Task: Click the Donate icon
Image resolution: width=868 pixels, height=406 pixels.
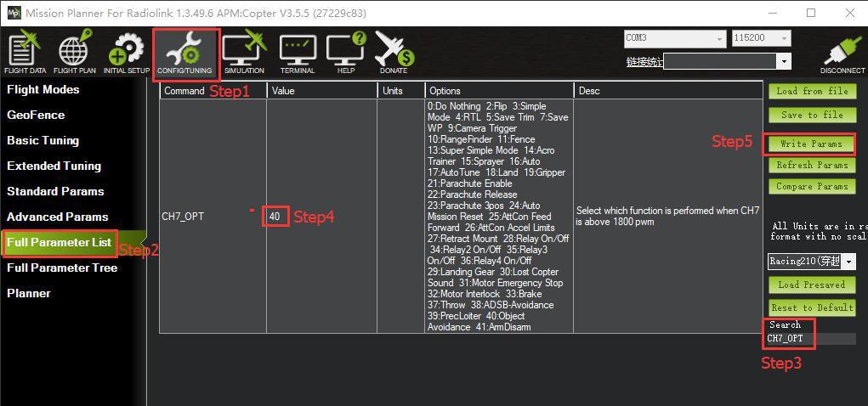Action: 394,53
